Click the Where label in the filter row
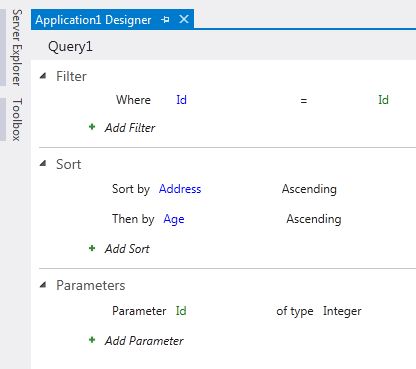 point(133,100)
